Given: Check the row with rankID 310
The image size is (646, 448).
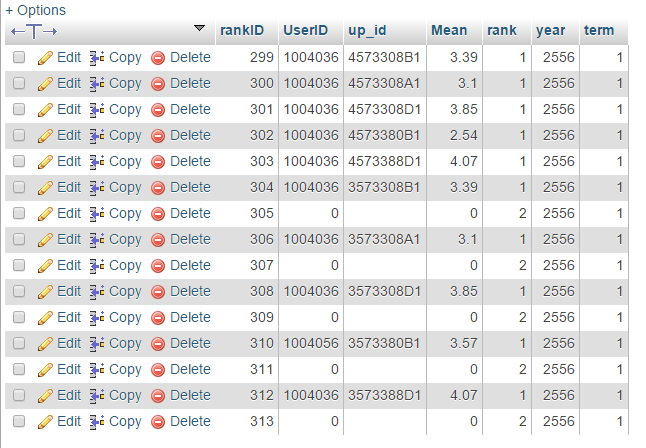Looking at the screenshot, I should coord(19,342).
